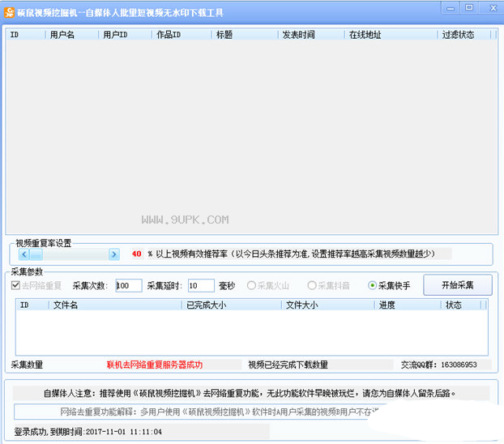Minimize the window

451,8
